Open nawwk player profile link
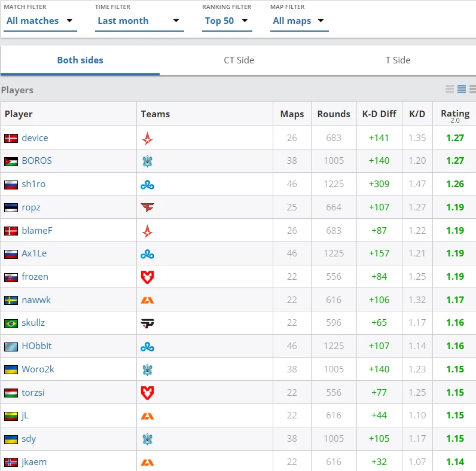 (x=36, y=300)
